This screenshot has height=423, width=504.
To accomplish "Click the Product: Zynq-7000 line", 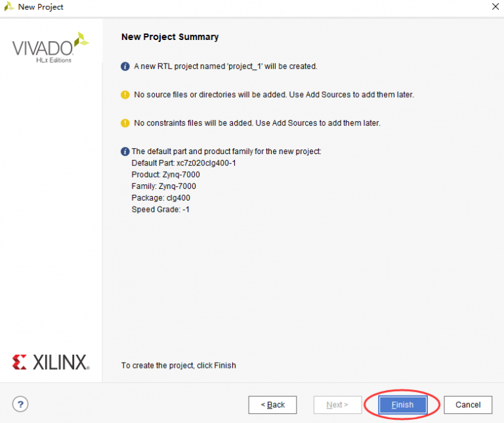I will pos(165,174).
